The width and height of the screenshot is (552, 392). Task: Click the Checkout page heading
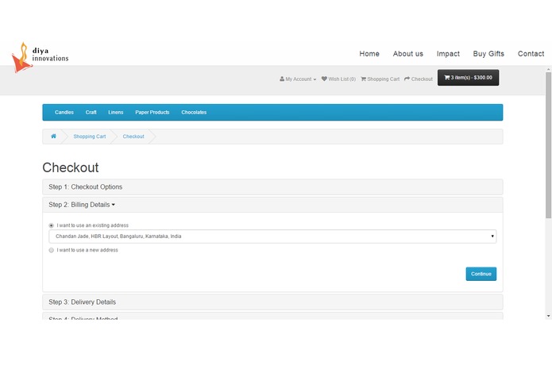(71, 167)
